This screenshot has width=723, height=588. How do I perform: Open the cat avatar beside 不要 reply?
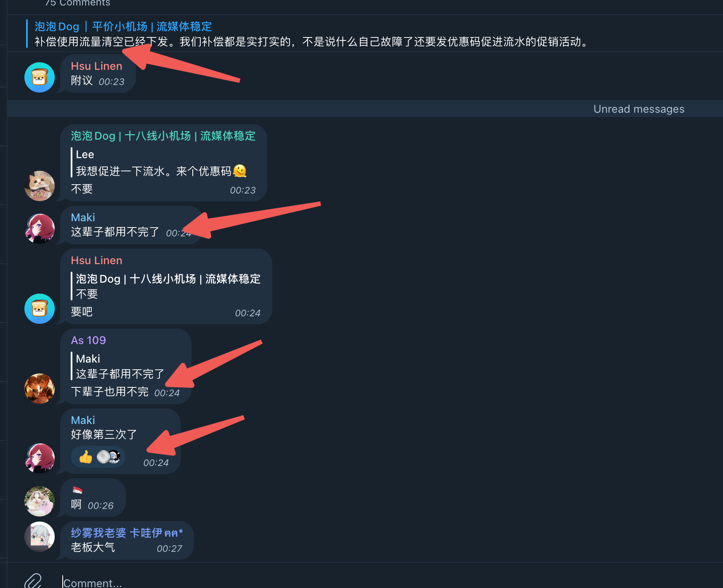click(x=40, y=186)
